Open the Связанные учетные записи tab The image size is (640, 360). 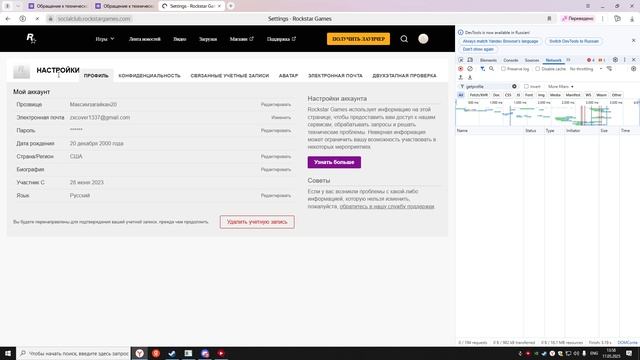coord(230,76)
